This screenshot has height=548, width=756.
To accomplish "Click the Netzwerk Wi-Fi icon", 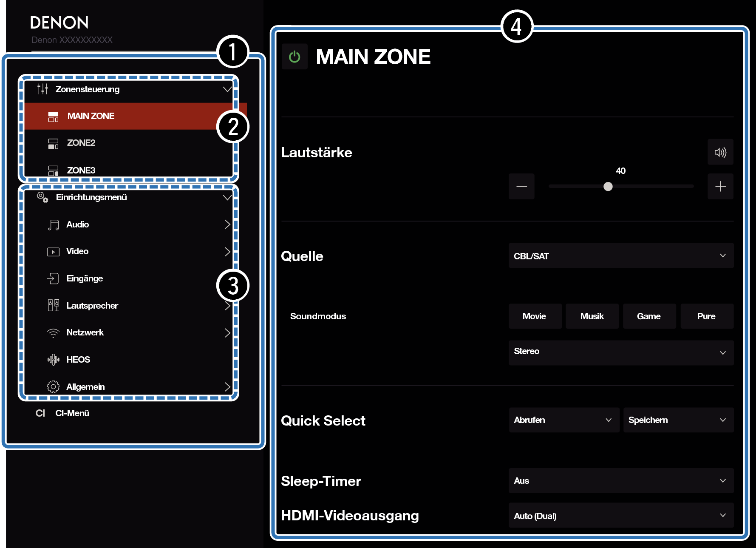I will point(53,333).
